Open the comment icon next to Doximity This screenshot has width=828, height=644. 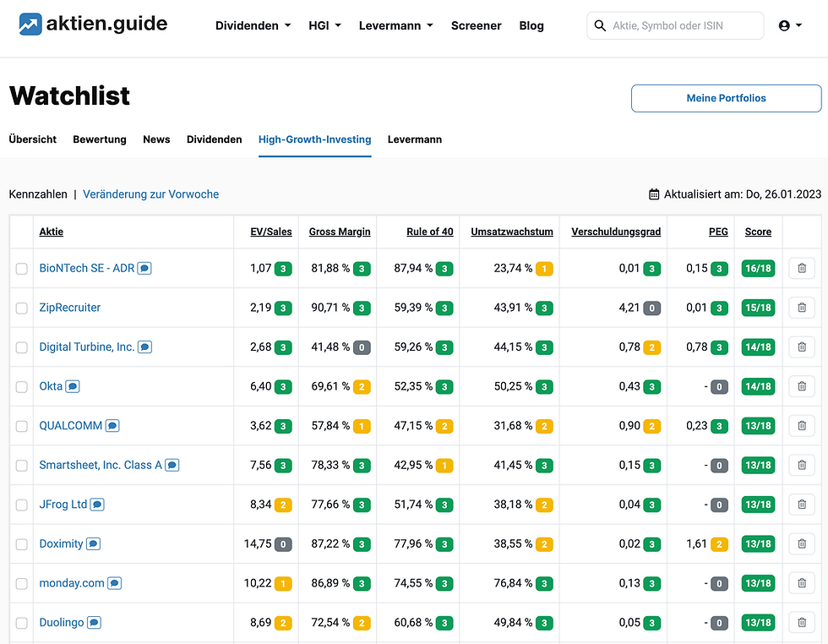pos(94,544)
